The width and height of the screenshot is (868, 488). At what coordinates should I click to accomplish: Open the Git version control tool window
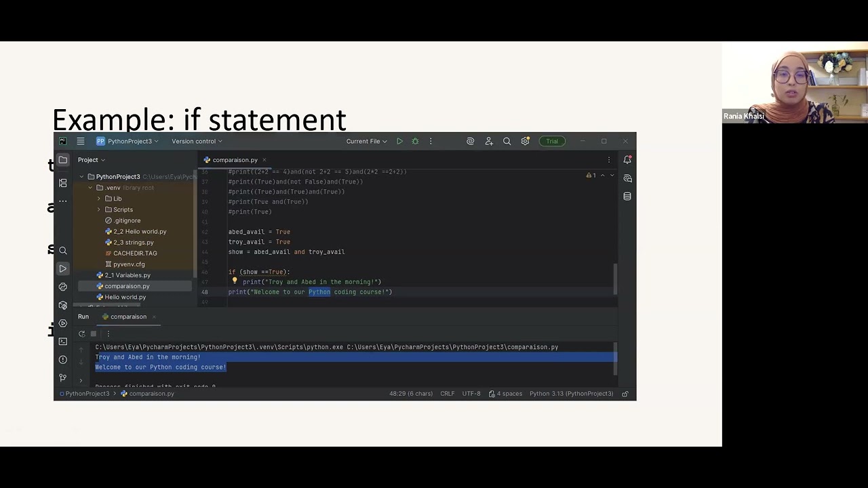[x=63, y=378]
